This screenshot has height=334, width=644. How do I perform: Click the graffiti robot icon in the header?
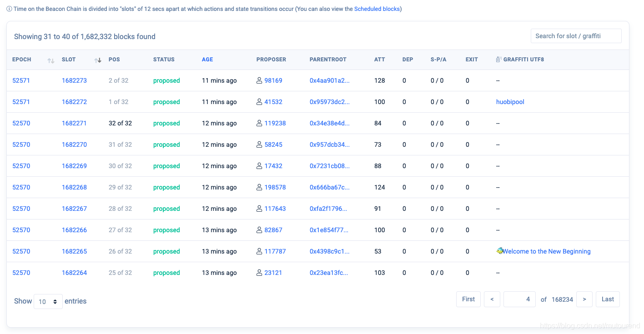click(x=498, y=60)
